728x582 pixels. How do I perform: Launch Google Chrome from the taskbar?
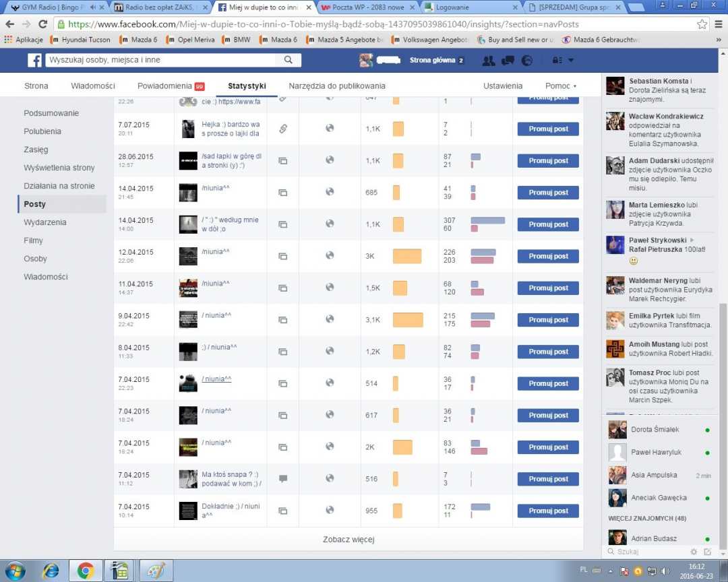coord(86,571)
